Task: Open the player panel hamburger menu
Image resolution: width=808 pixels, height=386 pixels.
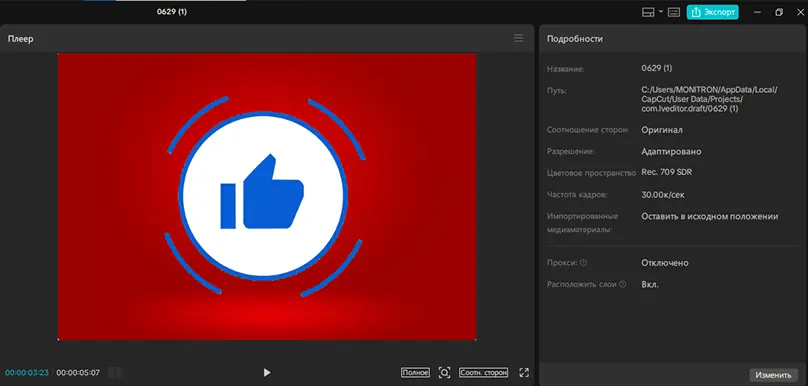Action: tap(518, 39)
